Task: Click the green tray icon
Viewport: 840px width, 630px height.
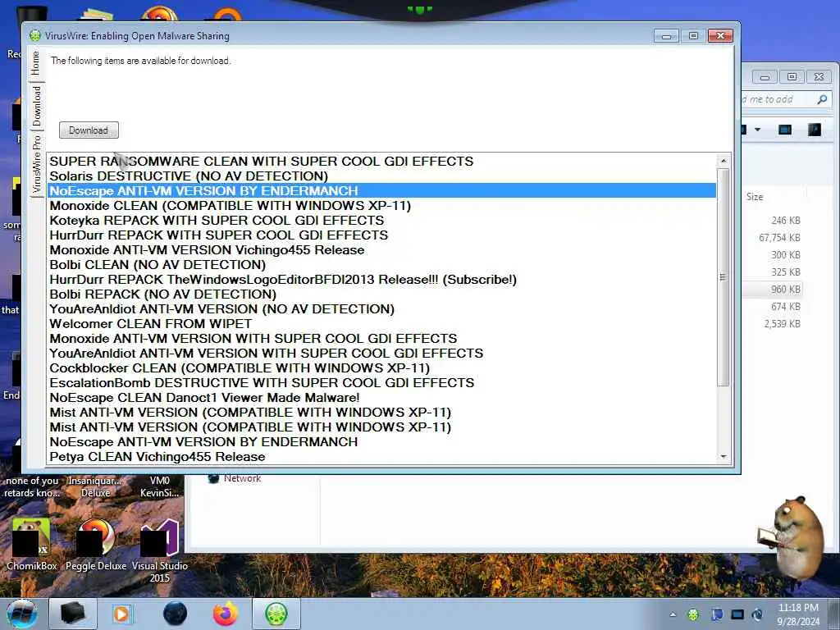Action: tap(693, 614)
